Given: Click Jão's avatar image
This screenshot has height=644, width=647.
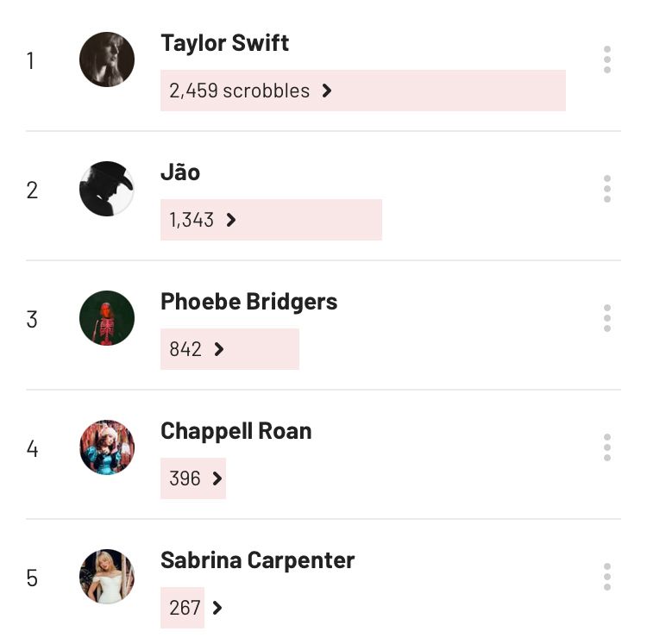Looking at the screenshot, I should (107, 189).
